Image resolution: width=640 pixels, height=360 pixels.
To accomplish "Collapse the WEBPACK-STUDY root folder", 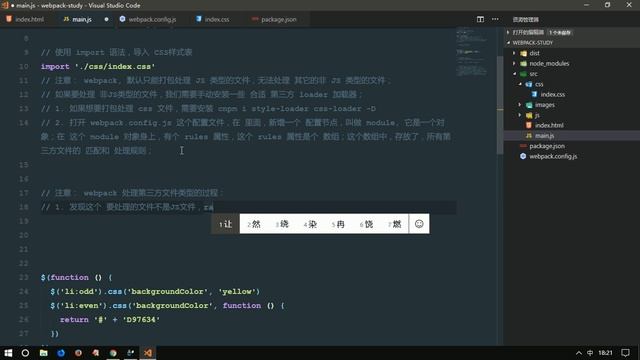I will tap(509, 42).
